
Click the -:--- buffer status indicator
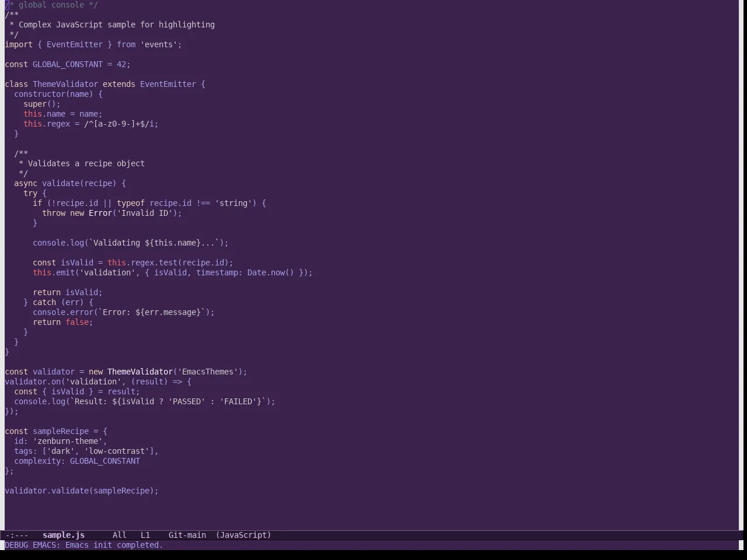(17, 535)
